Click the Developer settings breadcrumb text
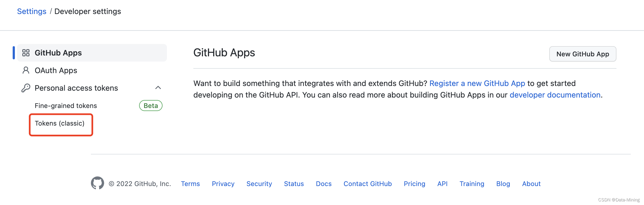 88,11
